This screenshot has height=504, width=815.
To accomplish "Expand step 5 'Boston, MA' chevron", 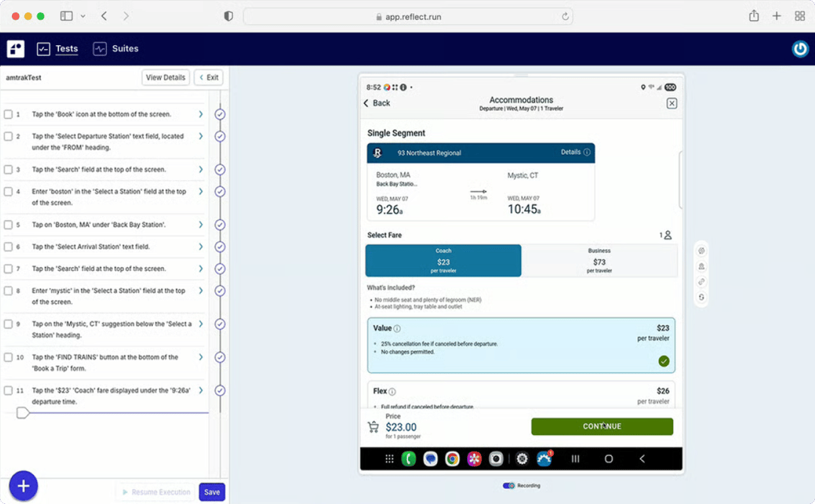I will (x=201, y=224).
